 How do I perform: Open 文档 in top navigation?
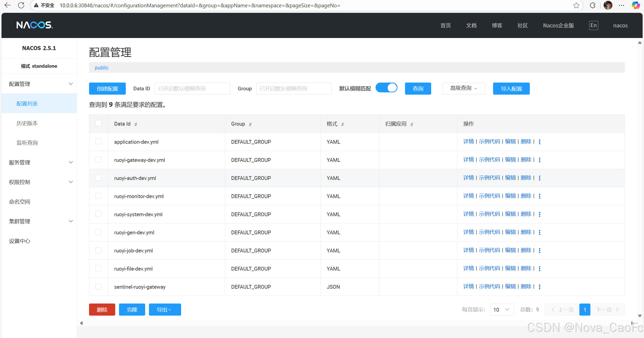click(471, 25)
